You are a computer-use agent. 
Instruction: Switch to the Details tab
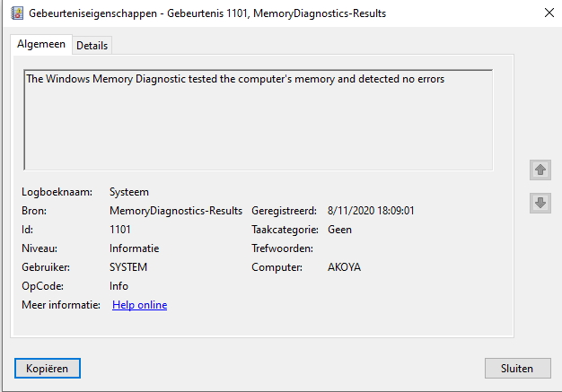click(92, 46)
